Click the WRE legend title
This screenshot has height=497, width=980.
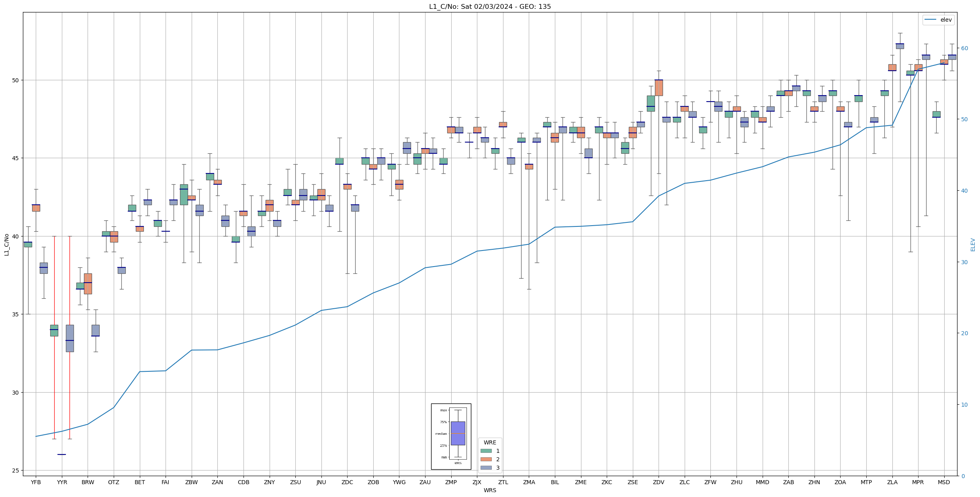(490, 442)
